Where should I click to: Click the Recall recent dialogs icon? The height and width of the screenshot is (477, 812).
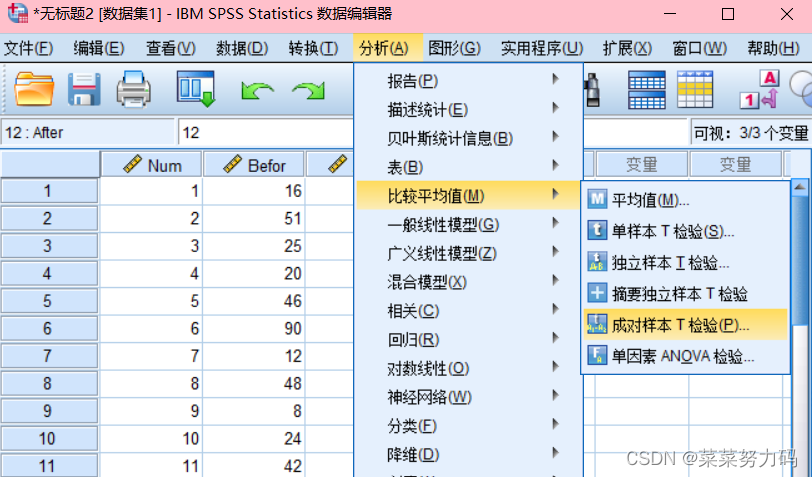[x=196, y=89]
